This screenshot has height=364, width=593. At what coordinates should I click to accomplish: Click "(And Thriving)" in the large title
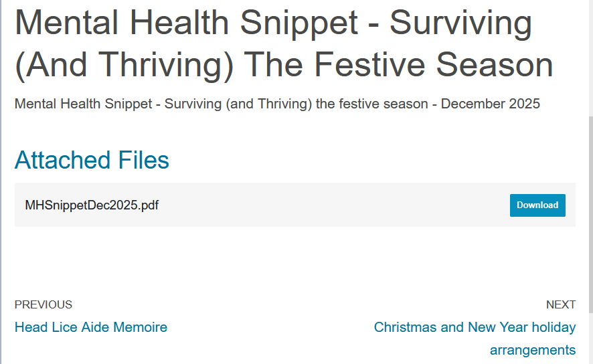[124, 65]
